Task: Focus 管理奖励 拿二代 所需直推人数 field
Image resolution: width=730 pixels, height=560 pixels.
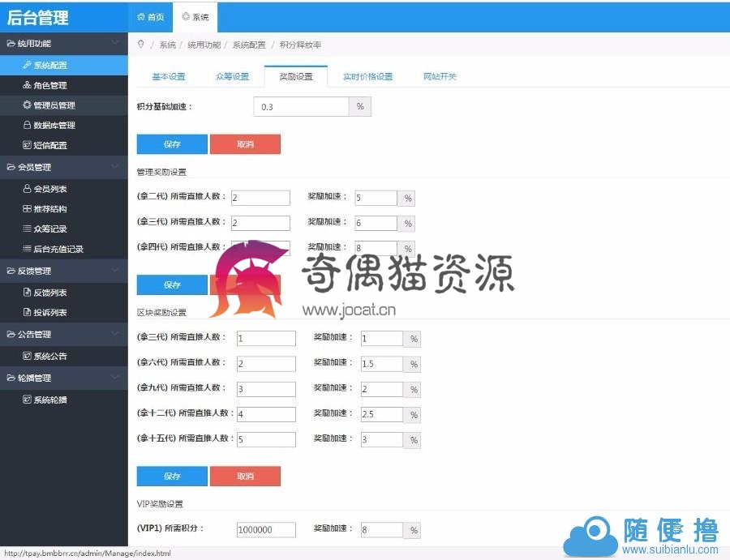Action: 260,198
